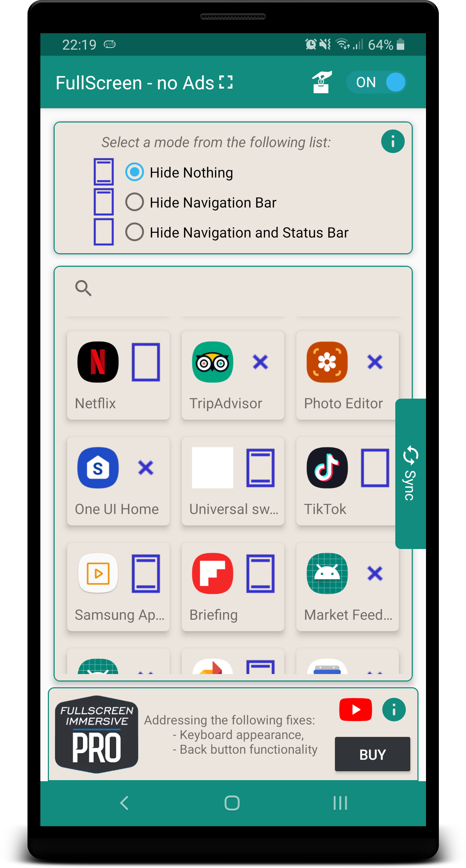Tap the battery status icon
Screen dimensions: 466x868
400,45
